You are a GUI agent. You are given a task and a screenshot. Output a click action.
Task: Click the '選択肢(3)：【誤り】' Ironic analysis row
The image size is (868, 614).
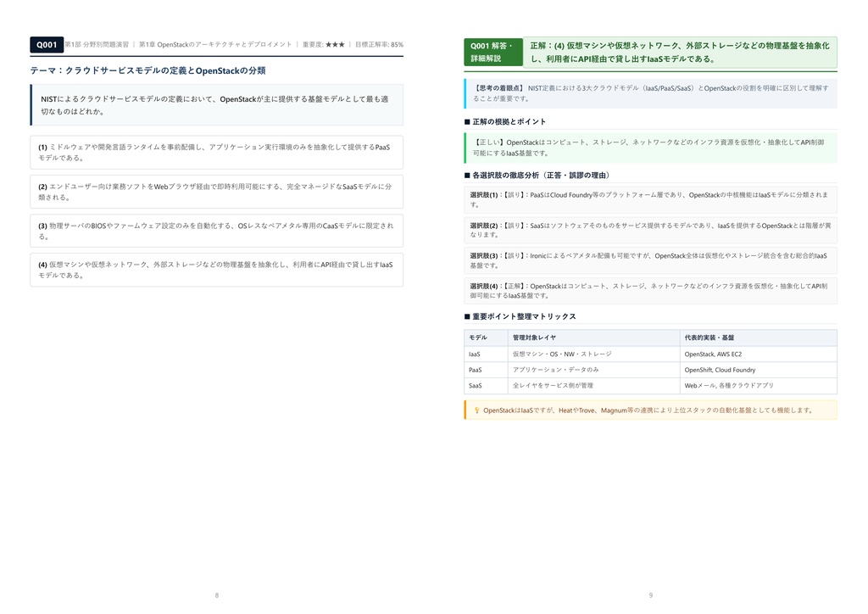[x=650, y=260]
